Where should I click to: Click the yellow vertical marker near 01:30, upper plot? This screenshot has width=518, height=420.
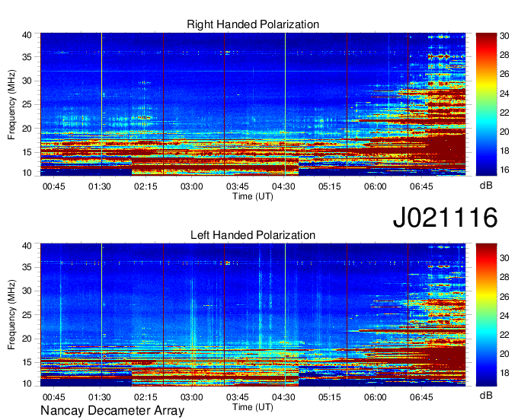pyautogui.click(x=102, y=104)
